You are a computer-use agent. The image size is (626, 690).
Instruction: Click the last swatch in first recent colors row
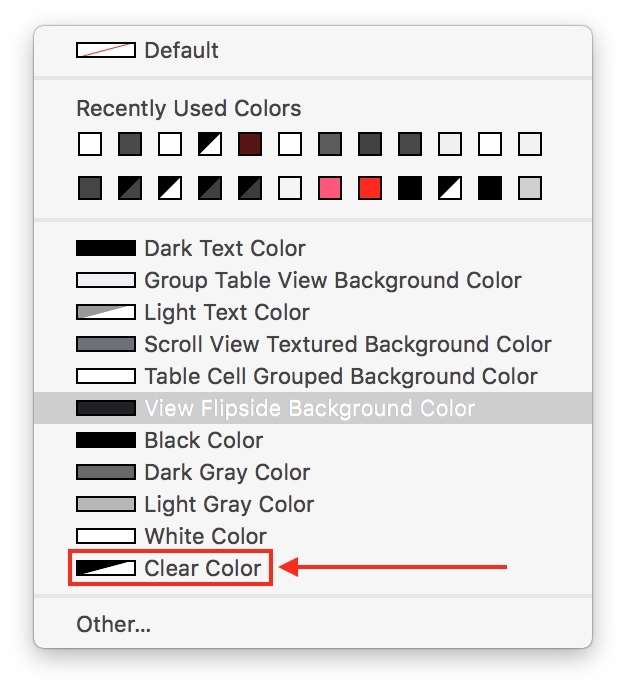(x=530, y=144)
